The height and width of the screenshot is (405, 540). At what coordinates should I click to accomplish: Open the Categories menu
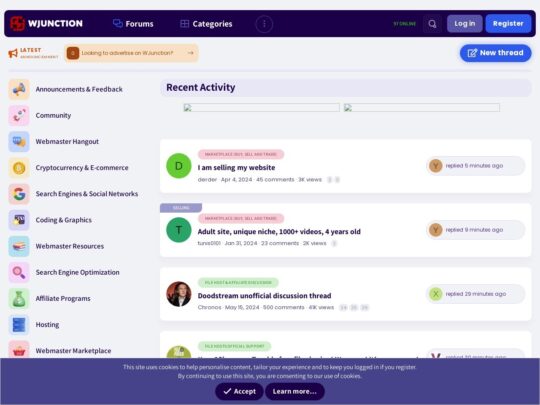[206, 24]
